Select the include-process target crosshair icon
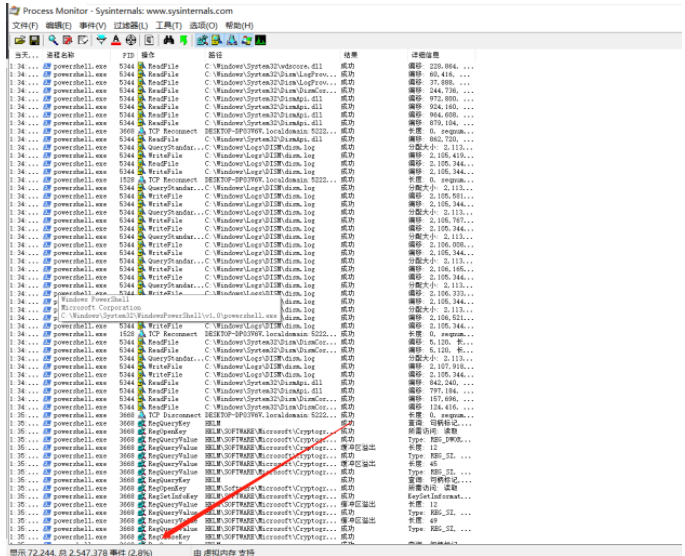The image size is (685, 556). [131, 40]
